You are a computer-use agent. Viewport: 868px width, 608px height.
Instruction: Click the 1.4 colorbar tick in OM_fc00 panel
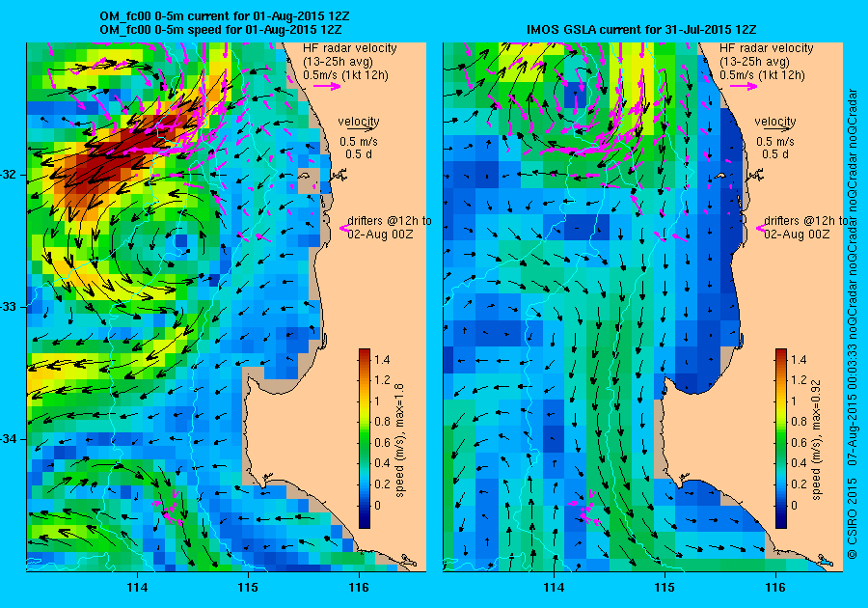click(x=382, y=359)
